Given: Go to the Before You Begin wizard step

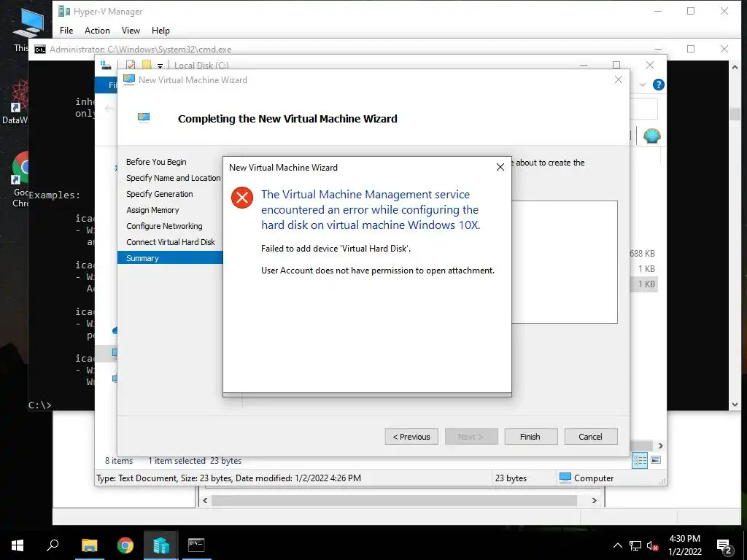Looking at the screenshot, I should (x=156, y=162).
